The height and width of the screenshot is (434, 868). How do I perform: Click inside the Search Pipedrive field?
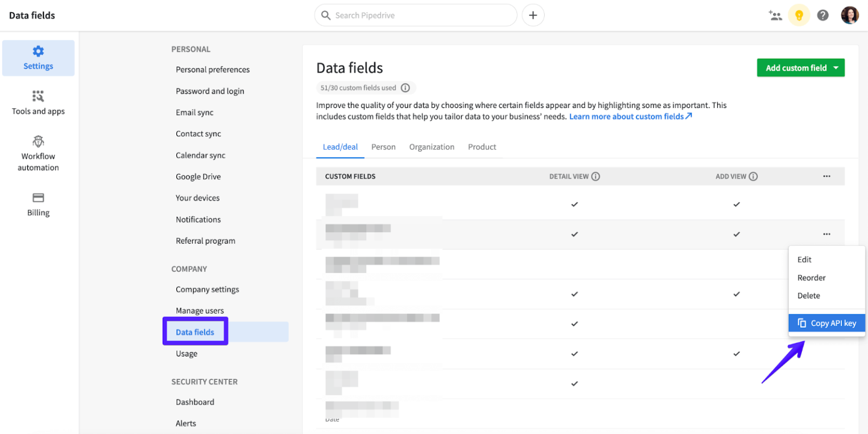(415, 15)
